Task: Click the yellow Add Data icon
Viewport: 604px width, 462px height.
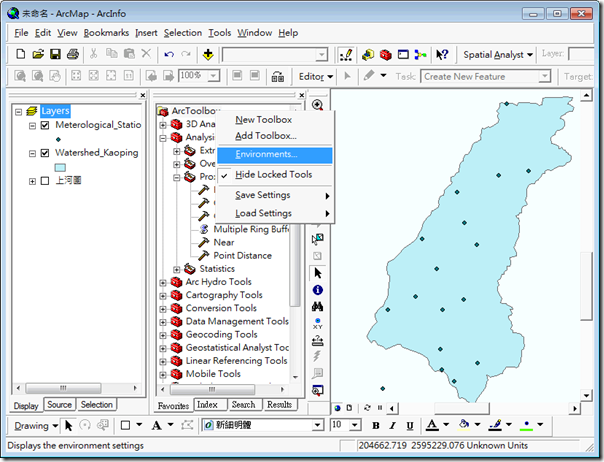Action: pyautogui.click(x=208, y=54)
